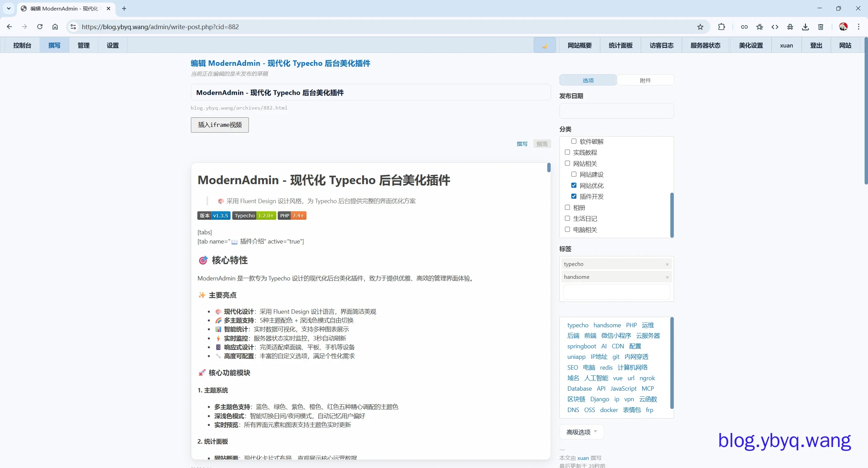Check the 生活日记 category
Viewport: 868px width, 468px height.
(567, 218)
